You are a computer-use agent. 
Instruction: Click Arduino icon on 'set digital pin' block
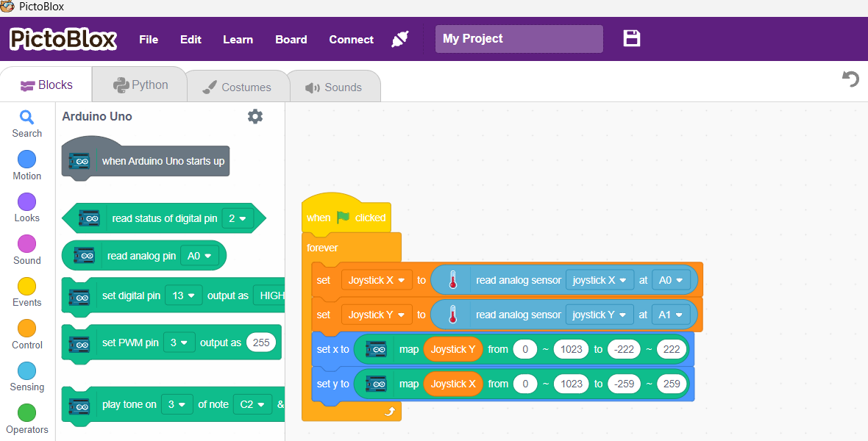click(x=79, y=296)
